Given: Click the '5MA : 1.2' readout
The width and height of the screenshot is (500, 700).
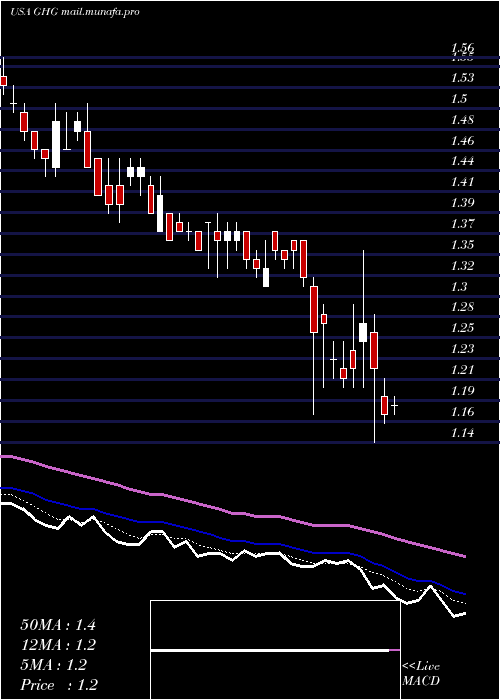Looking at the screenshot, I should tap(54, 665).
